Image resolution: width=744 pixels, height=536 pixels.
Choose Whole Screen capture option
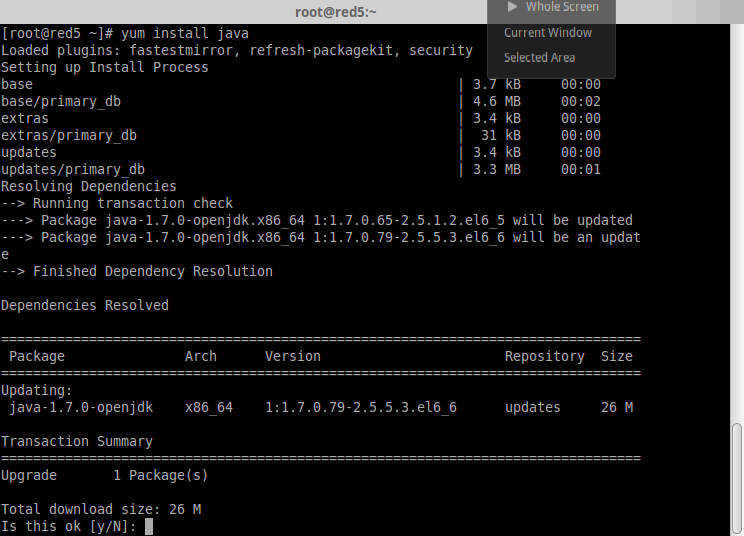562,7
